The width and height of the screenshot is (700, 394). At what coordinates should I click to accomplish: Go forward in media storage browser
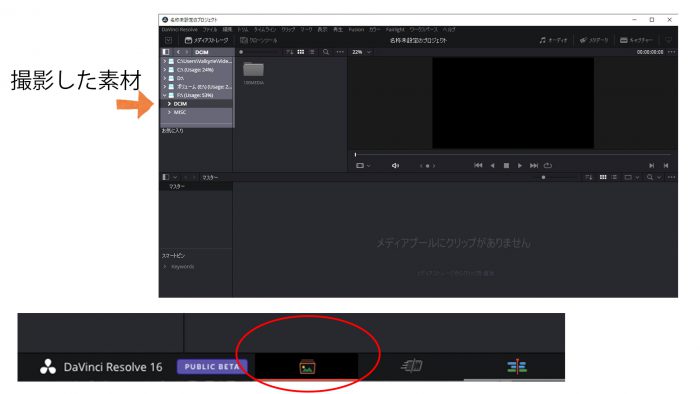point(187,52)
